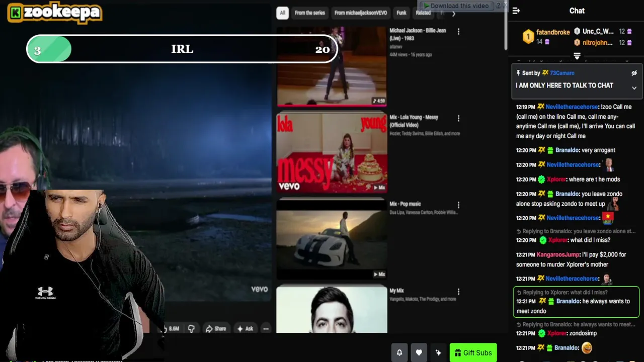644x362 pixels.
Task: Click the Ask button under video
Action: [x=245, y=329]
